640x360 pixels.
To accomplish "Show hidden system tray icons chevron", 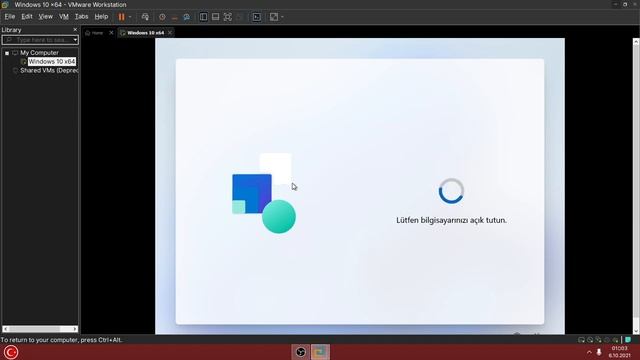I will (x=589, y=352).
